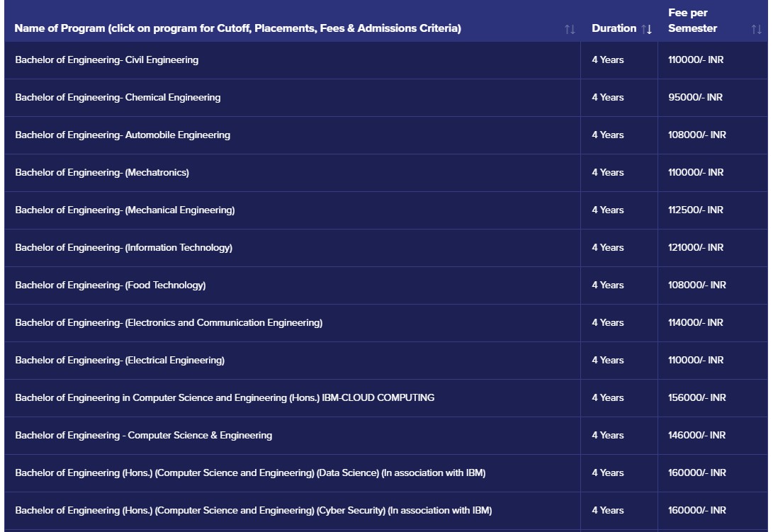Image resolution: width=773 pixels, height=532 pixels.
Task: Open the Electrical Engineering program
Action: [x=120, y=361]
